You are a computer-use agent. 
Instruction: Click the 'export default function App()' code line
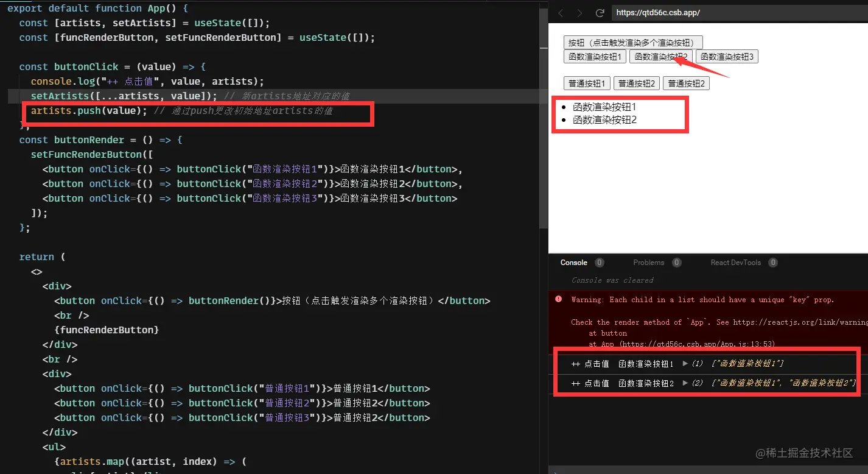[x=98, y=8]
